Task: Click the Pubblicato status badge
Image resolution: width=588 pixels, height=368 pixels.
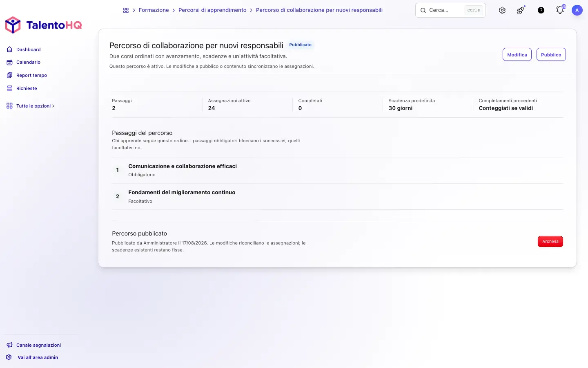Action: click(301, 45)
